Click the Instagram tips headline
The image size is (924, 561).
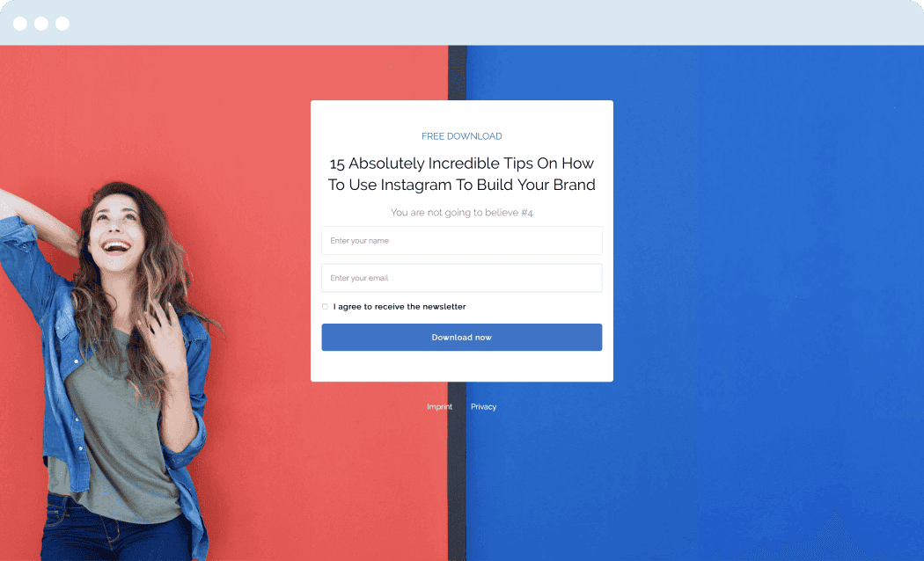[x=461, y=173]
